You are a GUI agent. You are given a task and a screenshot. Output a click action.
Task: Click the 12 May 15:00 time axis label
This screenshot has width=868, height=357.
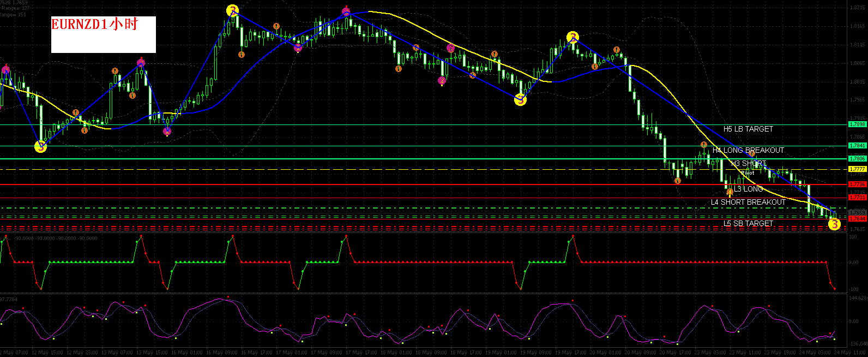[47, 352]
